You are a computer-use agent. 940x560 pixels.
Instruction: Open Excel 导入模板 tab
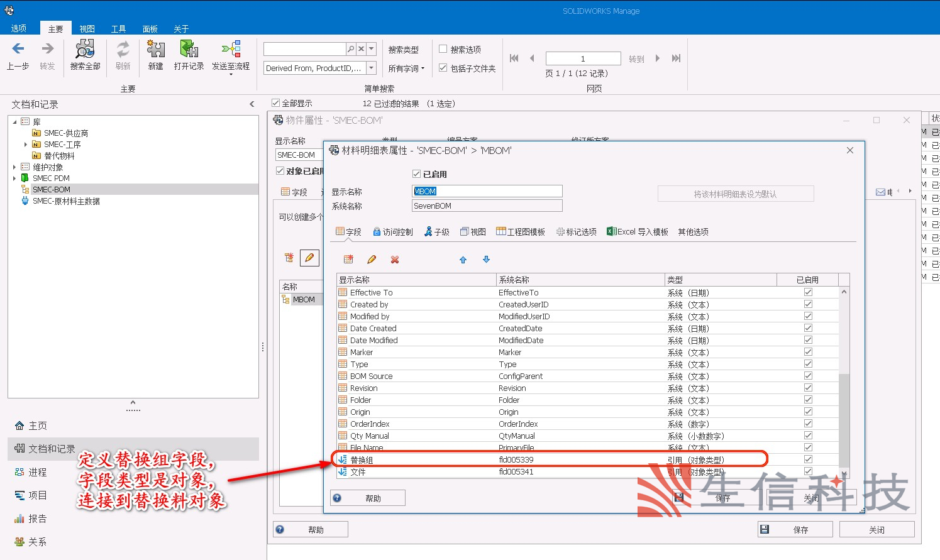[x=638, y=232]
